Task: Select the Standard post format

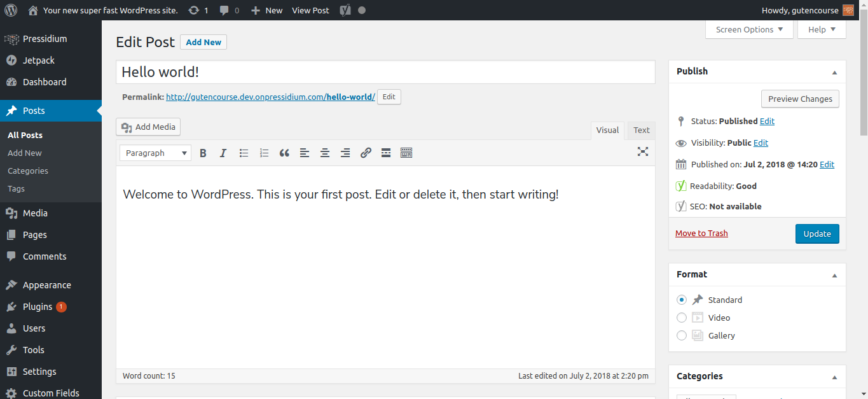Action: pyautogui.click(x=682, y=300)
